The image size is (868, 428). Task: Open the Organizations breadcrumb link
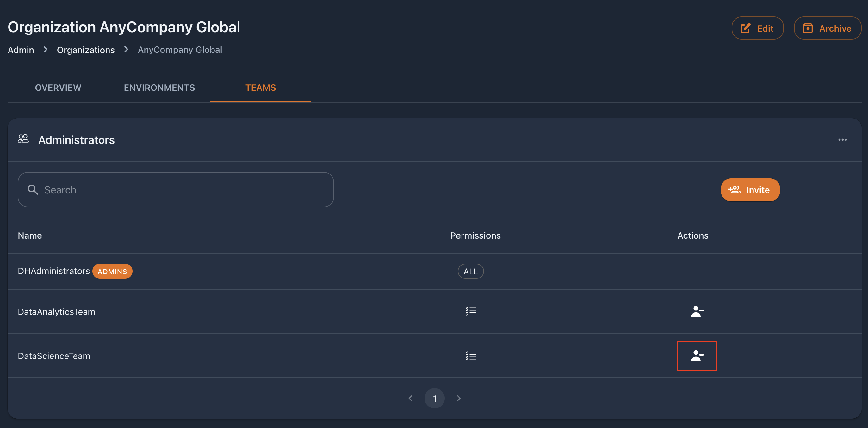pyautogui.click(x=86, y=50)
